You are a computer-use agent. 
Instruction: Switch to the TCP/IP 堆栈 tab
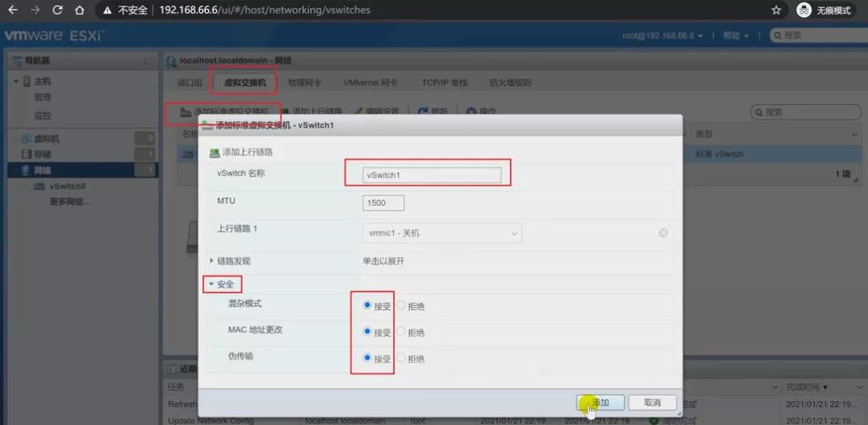coord(444,83)
